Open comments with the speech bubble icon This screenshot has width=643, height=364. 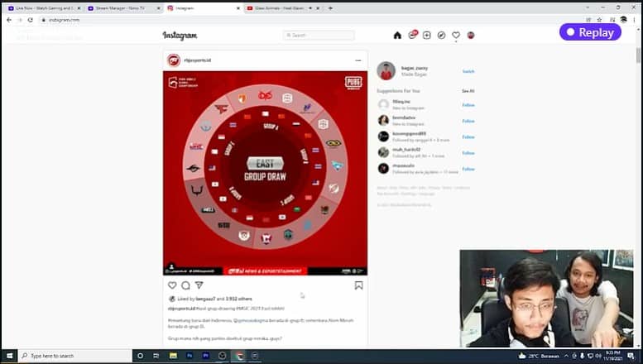pyautogui.click(x=185, y=285)
